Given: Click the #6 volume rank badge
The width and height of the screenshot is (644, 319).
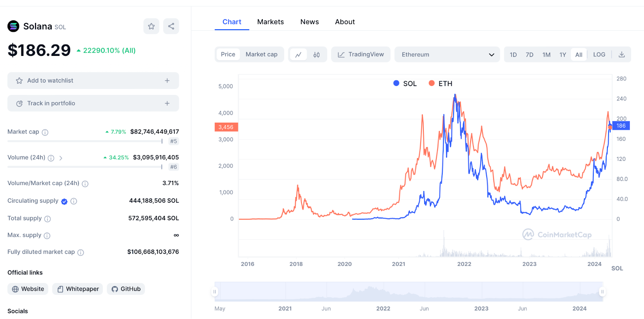Looking at the screenshot, I should [173, 167].
